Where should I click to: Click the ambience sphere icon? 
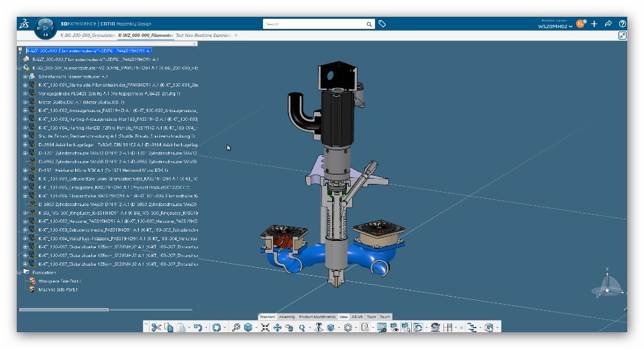click(435, 328)
